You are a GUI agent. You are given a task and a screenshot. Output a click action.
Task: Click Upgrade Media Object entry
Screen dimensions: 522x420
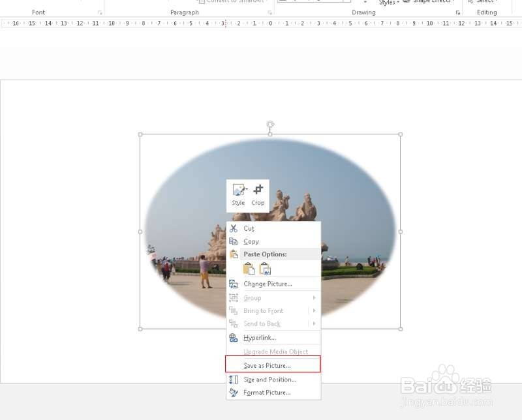coord(273,352)
